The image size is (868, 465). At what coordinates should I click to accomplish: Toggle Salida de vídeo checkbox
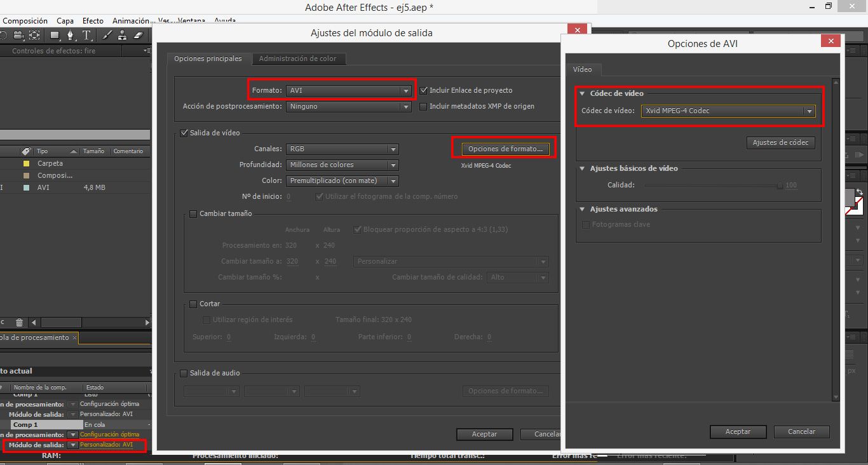184,133
